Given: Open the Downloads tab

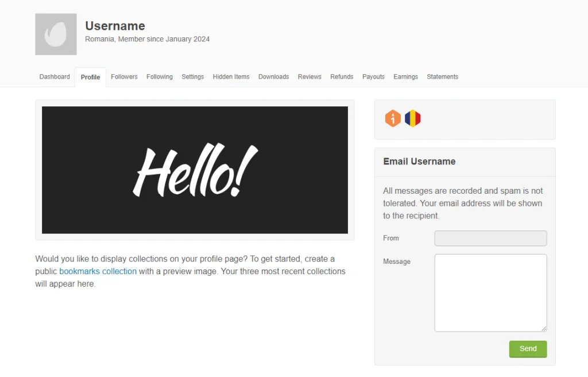Looking at the screenshot, I should 273,77.
